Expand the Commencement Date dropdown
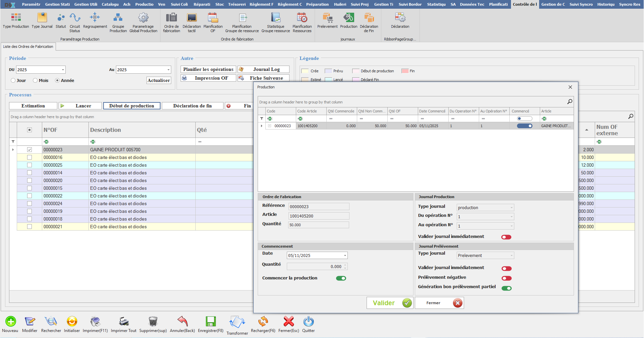This screenshot has width=644, height=338. [x=345, y=256]
